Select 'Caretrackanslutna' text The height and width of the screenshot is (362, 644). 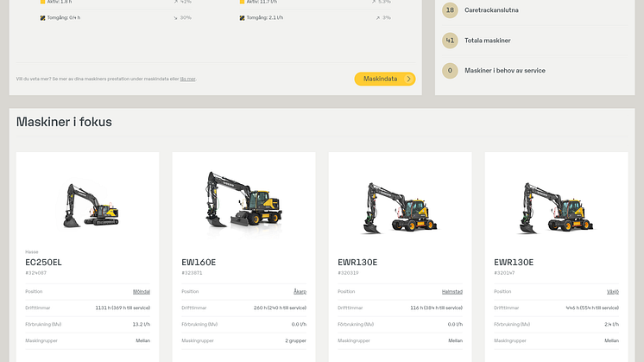click(491, 10)
